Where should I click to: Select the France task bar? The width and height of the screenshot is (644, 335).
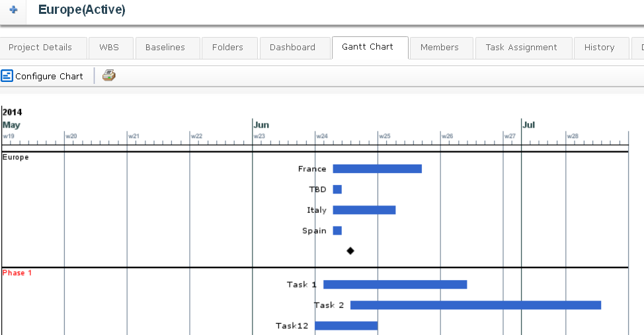tap(377, 169)
